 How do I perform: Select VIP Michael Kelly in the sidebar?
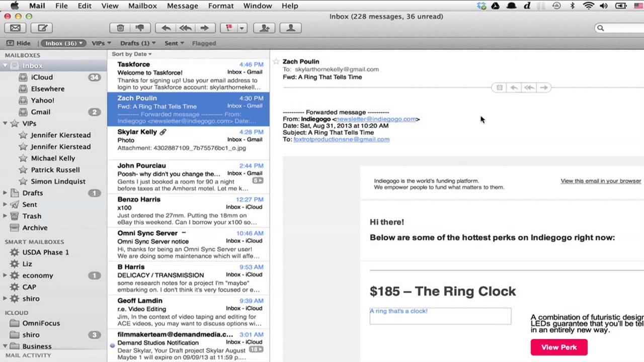click(53, 158)
